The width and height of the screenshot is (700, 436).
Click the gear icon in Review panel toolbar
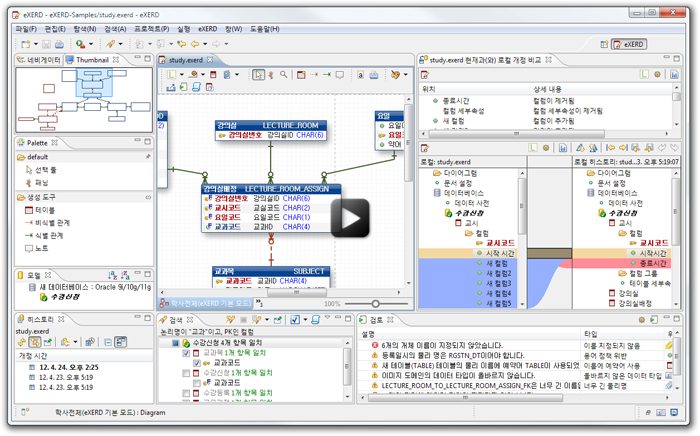(x=642, y=320)
